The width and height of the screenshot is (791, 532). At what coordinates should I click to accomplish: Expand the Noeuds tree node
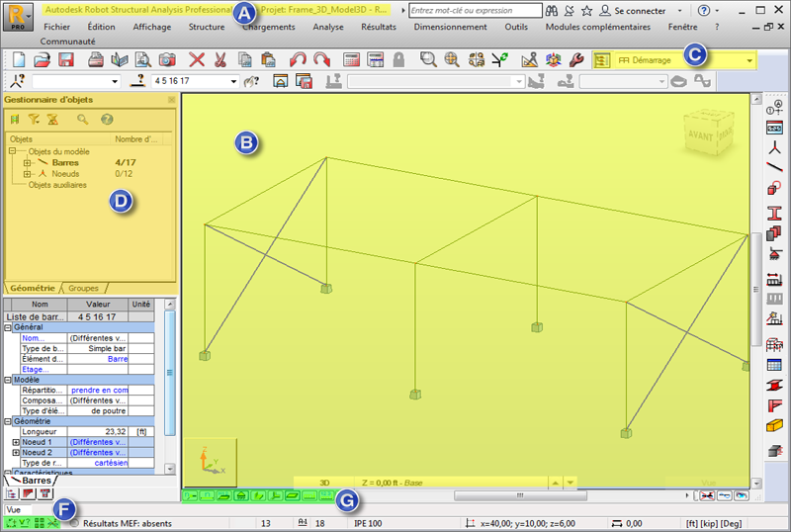tap(28, 174)
